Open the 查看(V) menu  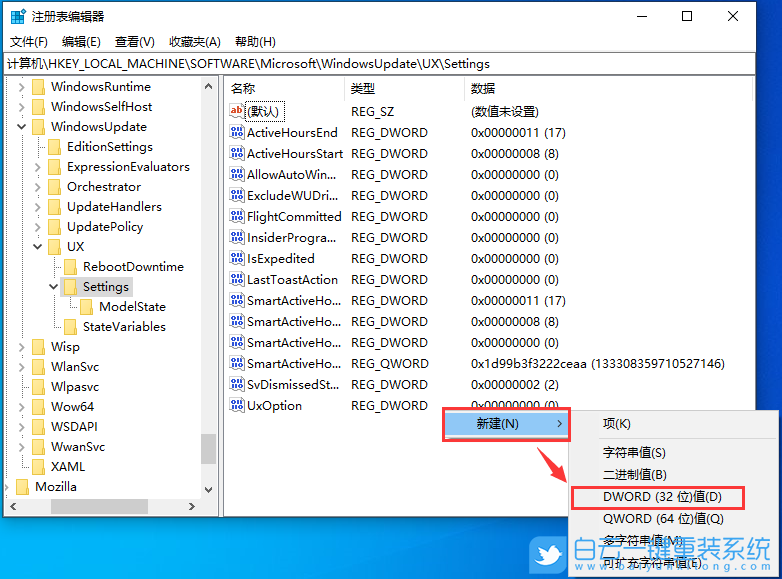point(135,42)
